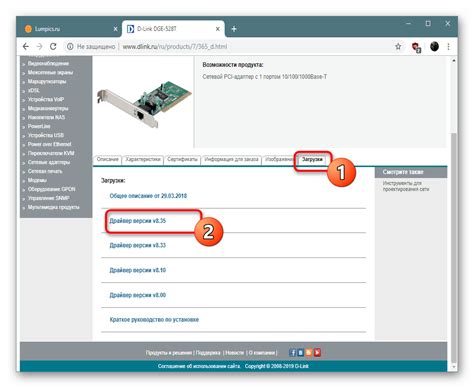The width and height of the screenshot is (474, 388).
Task: Open PowerLine category in the sidebar
Action: click(x=39, y=126)
